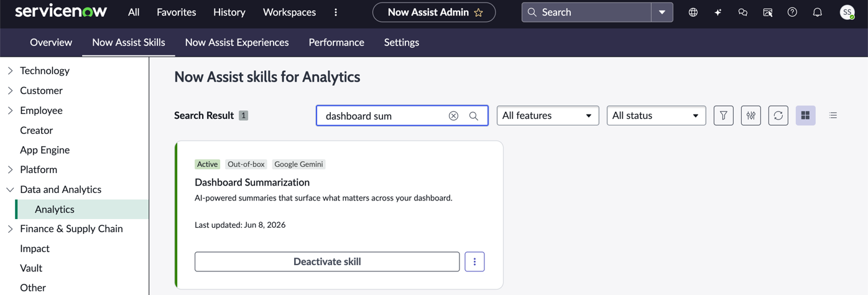Open the Performance tab
The width and height of the screenshot is (868, 295).
336,42
